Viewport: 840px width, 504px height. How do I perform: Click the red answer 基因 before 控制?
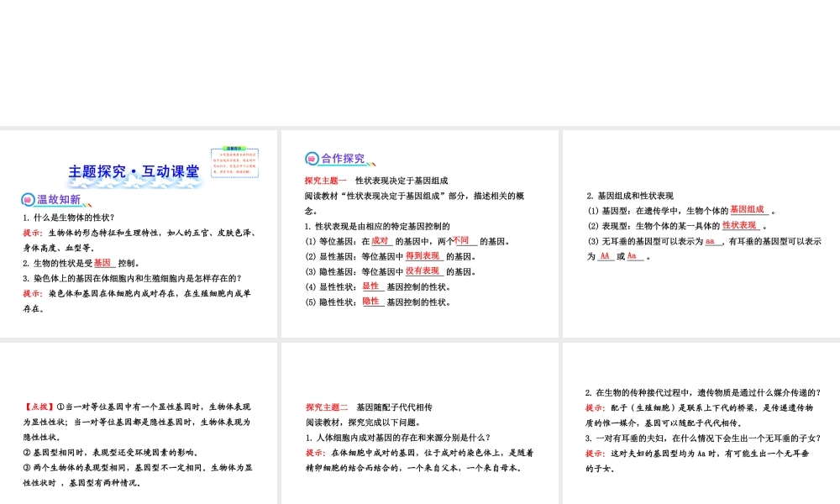[x=102, y=262]
